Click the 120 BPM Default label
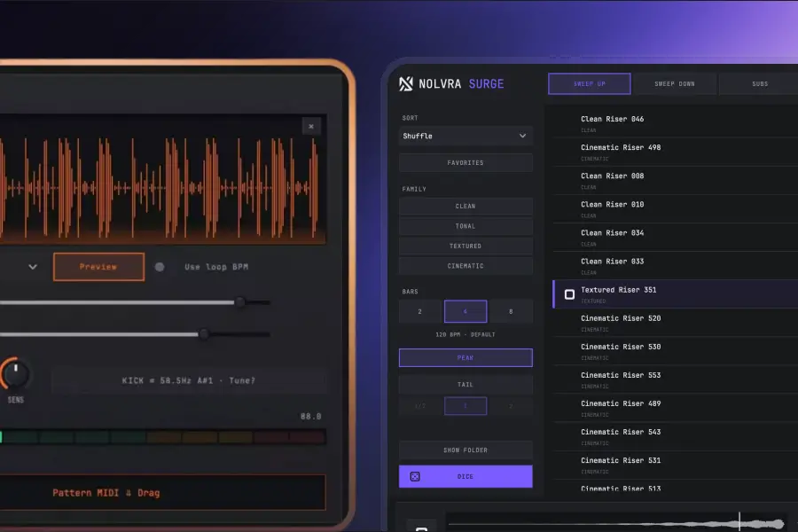This screenshot has height=532, width=798. [x=465, y=334]
